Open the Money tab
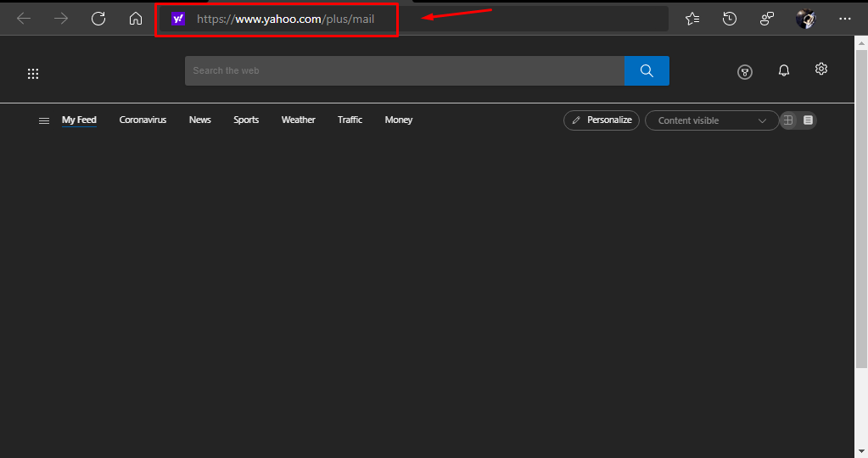Image resolution: width=868 pixels, height=458 pixels. pyautogui.click(x=399, y=120)
